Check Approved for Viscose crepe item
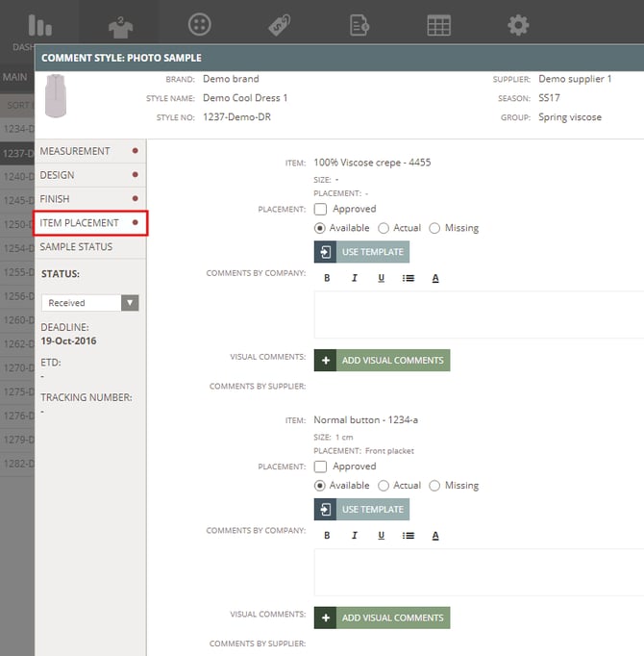Screen dimensions: 644x656 [321, 209]
